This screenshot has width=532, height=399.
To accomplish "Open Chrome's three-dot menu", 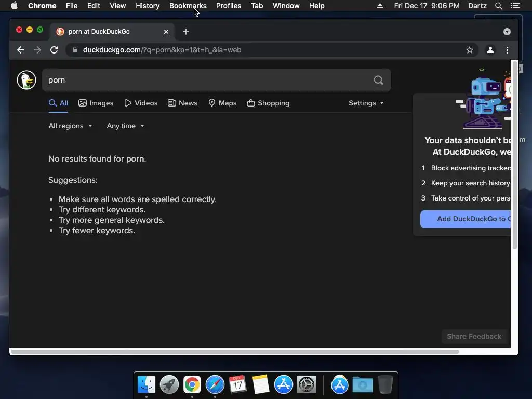I will point(507,50).
